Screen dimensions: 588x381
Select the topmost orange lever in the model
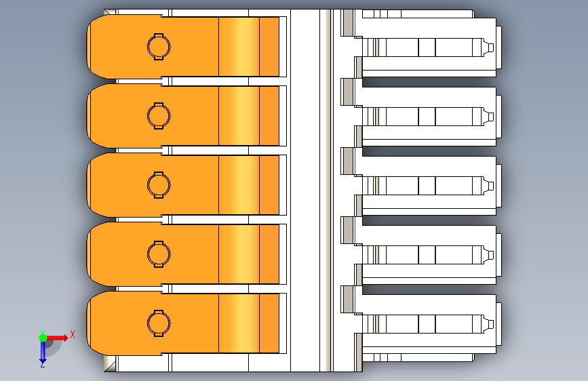pyautogui.click(x=183, y=47)
